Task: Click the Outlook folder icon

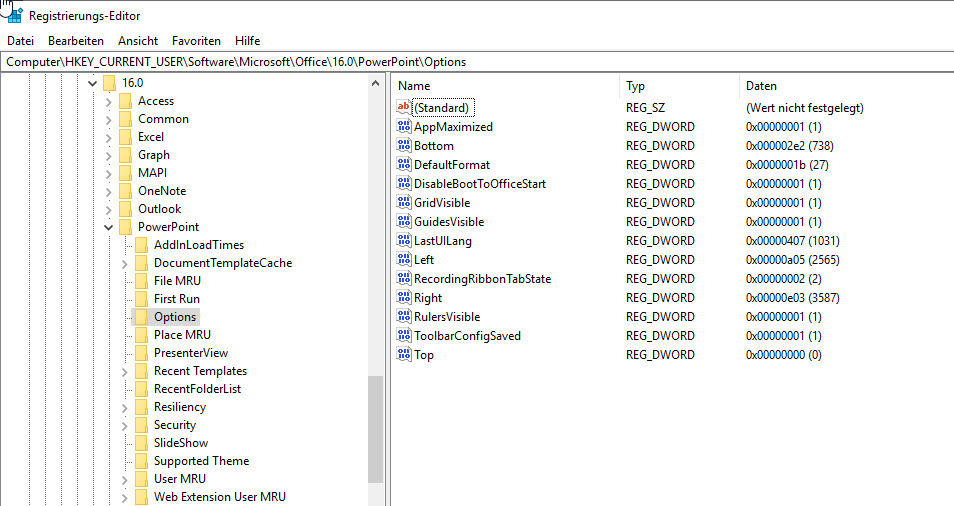Action: [x=125, y=209]
